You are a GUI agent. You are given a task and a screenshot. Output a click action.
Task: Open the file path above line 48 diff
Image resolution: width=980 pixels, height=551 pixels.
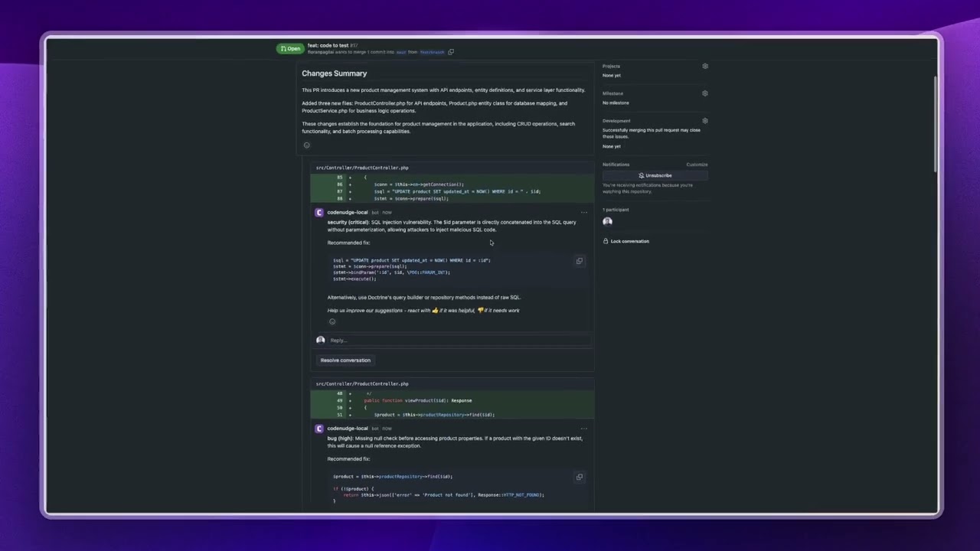point(362,383)
